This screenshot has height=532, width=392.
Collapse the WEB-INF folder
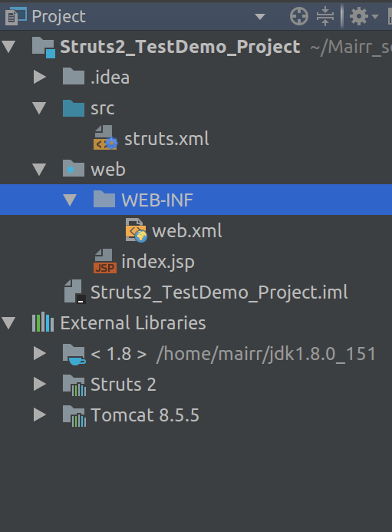click(71, 200)
